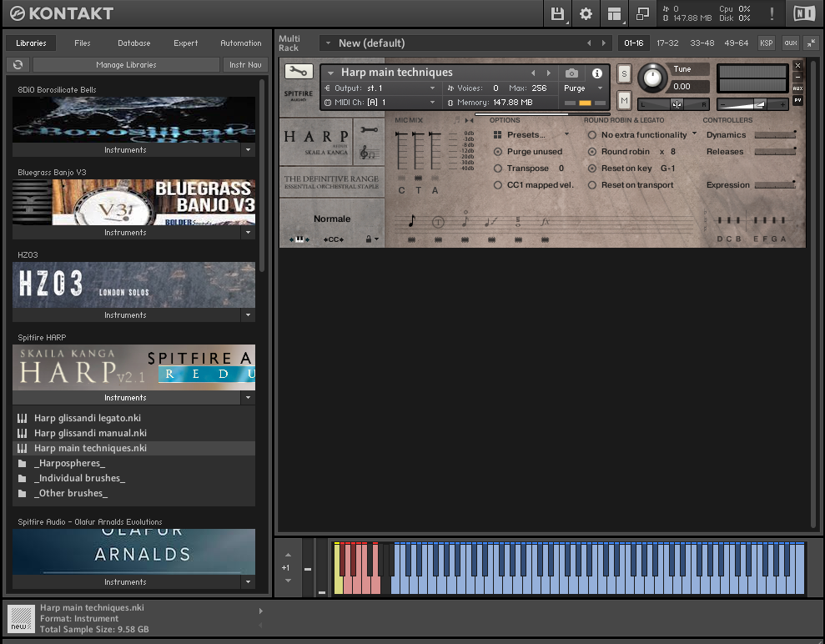Open the save (floppy disk) menu

click(557, 13)
